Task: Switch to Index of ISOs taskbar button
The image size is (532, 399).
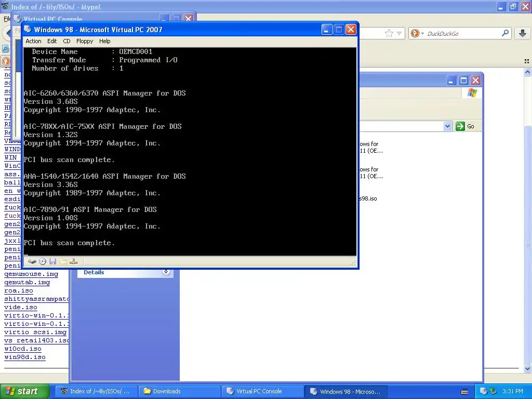Action: pos(96,391)
